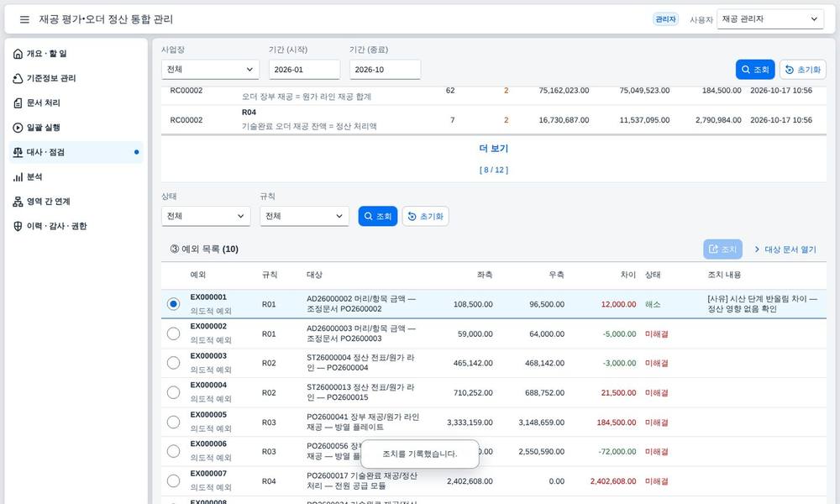Click 초기화 beside the 규칙 filter
The image size is (840, 504).
coord(425,217)
